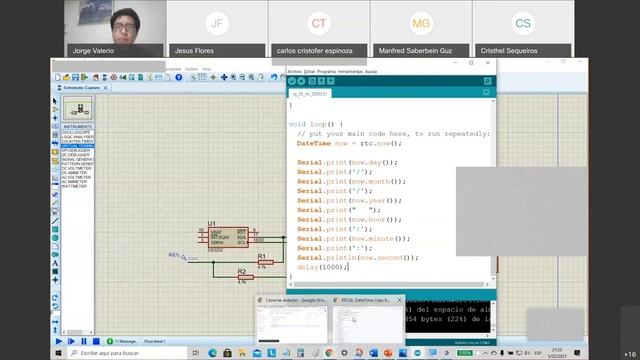Select I2C DEBUGGER in instruments list

pyautogui.click(x=75, y=155)
